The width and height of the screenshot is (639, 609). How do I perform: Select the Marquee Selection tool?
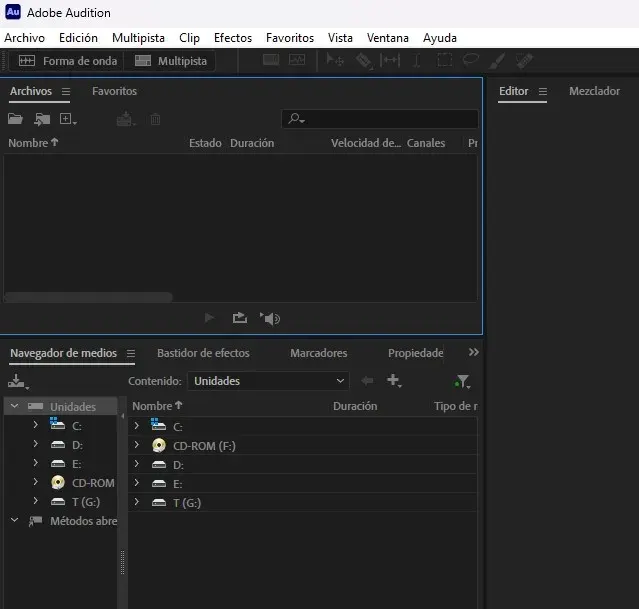point(445,61)
